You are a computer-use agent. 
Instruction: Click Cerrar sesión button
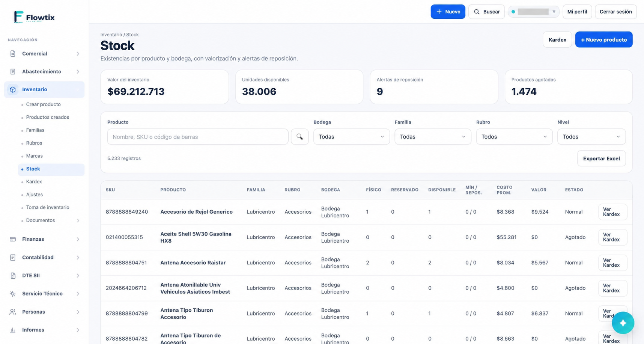point(616,12)
